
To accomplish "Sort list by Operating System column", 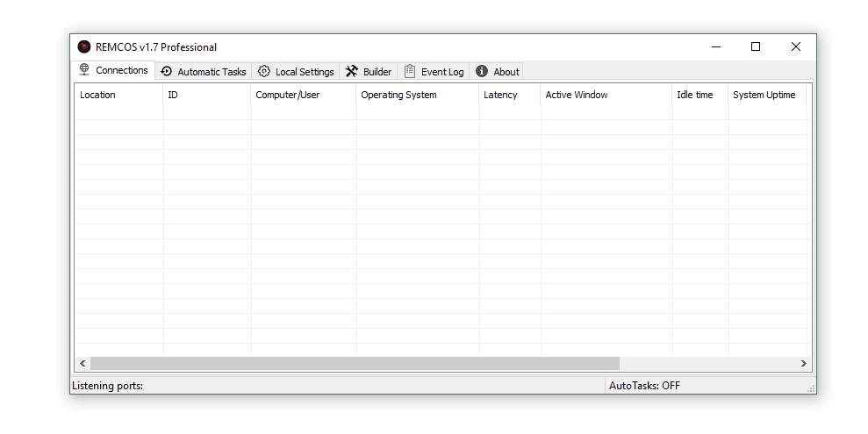I will coord(398,95).
